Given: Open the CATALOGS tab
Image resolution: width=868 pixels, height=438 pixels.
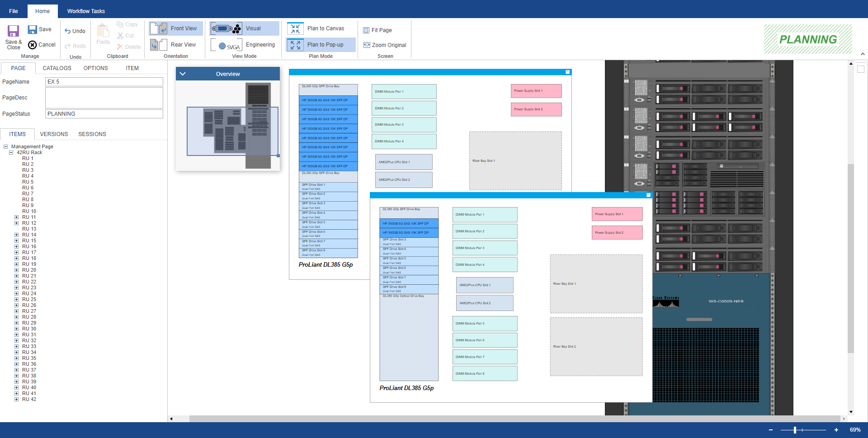Looking at the screenshot, I should pyautogui.click(x=57, y=68).
